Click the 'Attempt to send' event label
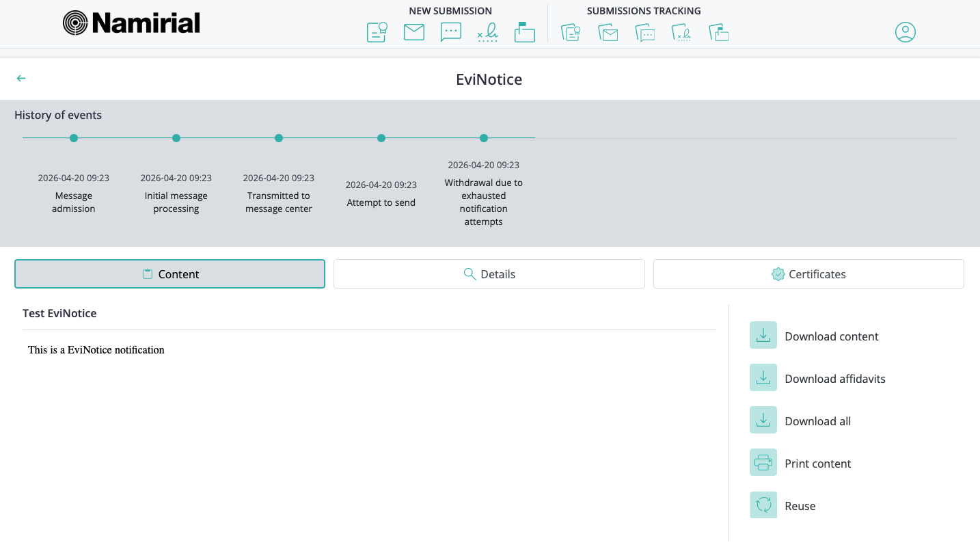The width and height of the screenshot is (980, 549). click(381, 202)
